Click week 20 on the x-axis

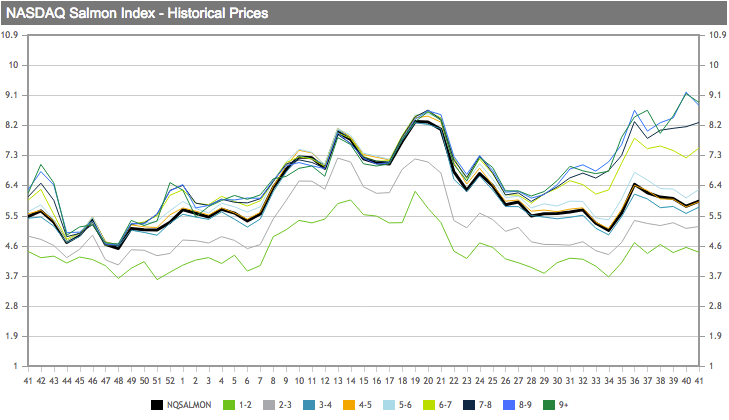tap(428, 381)
